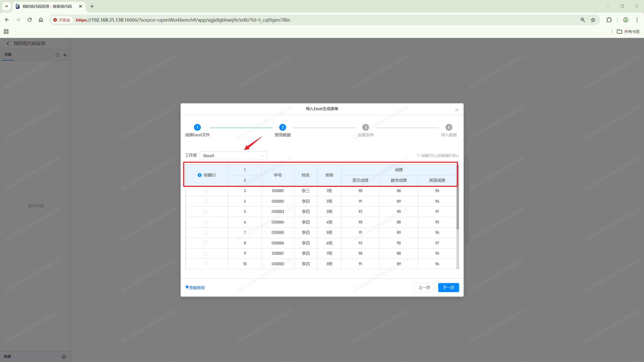
Task: Open the 查看教程 link
Action: 197,288
